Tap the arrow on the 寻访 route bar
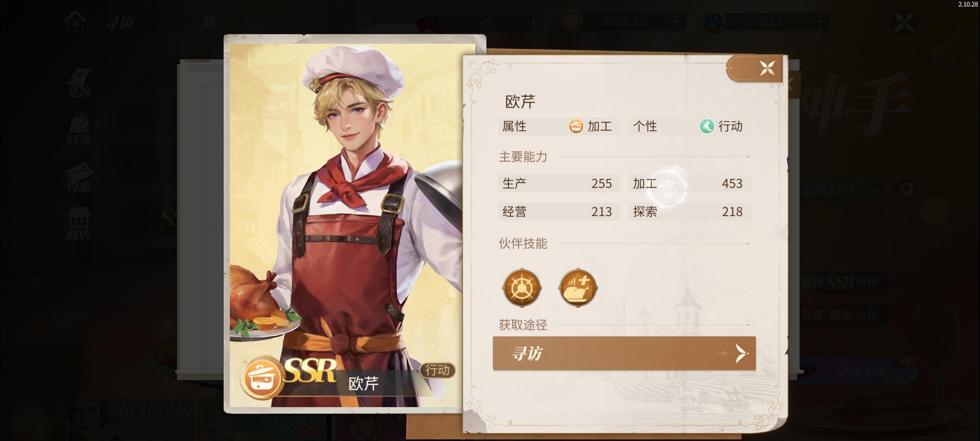This screenshot has width=980, height=441. point(742,353)
